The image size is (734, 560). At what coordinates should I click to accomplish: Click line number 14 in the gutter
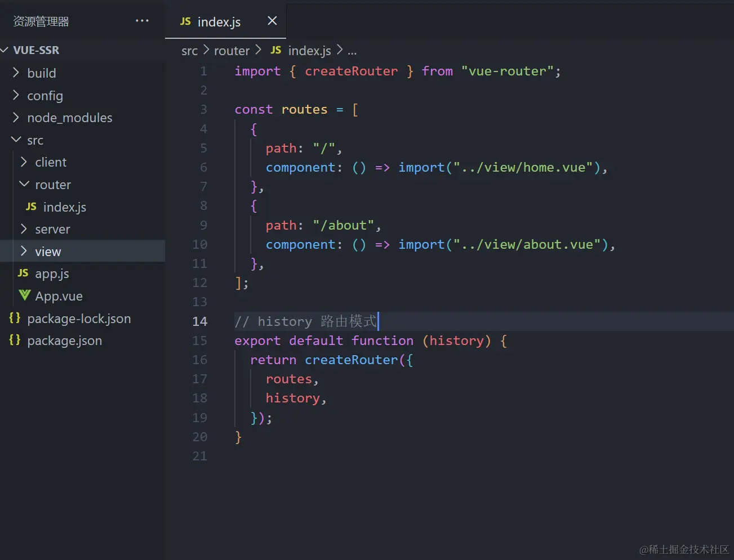[200, 321]
